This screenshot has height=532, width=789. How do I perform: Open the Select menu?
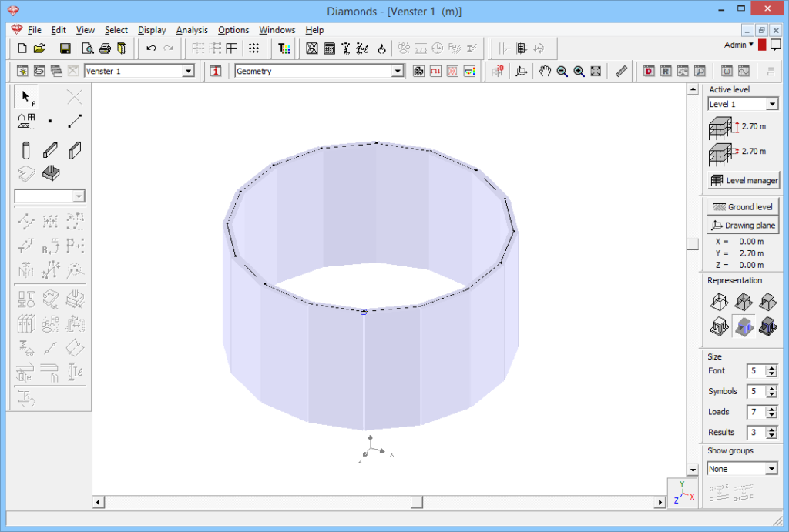pos(116,30)
